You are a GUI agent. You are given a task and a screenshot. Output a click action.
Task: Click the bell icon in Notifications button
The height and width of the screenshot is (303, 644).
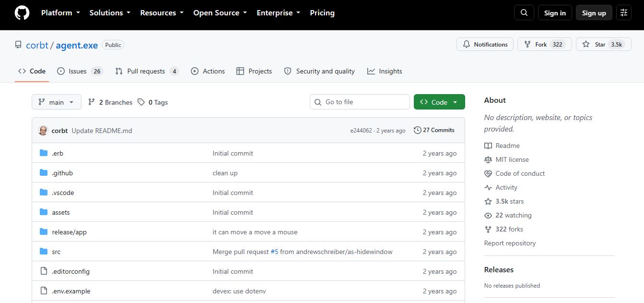tap(467, 44)
